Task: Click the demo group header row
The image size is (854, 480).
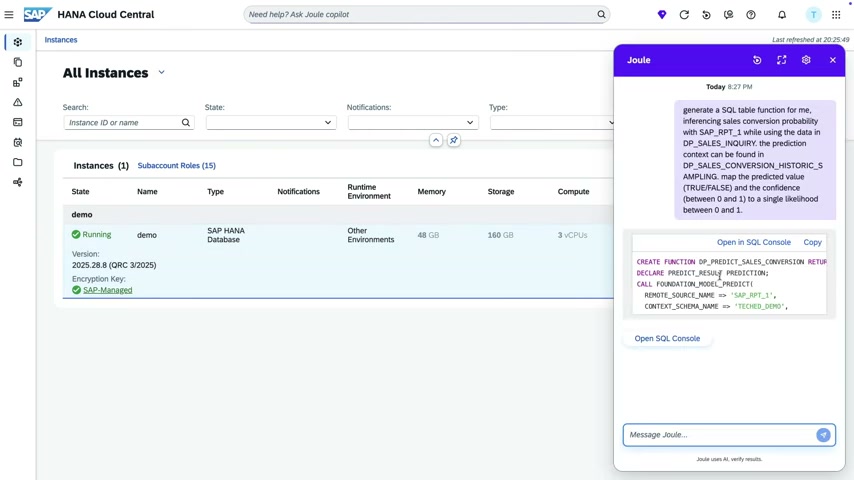Action: point(338,215)
